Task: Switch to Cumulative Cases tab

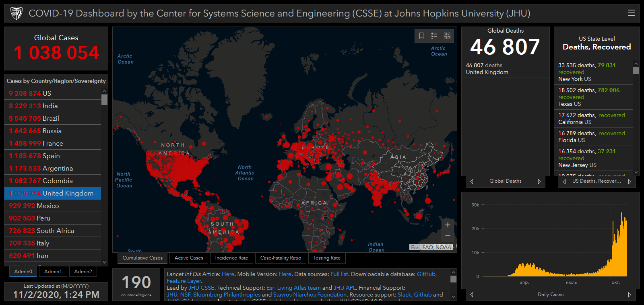Action: (142, 258)
